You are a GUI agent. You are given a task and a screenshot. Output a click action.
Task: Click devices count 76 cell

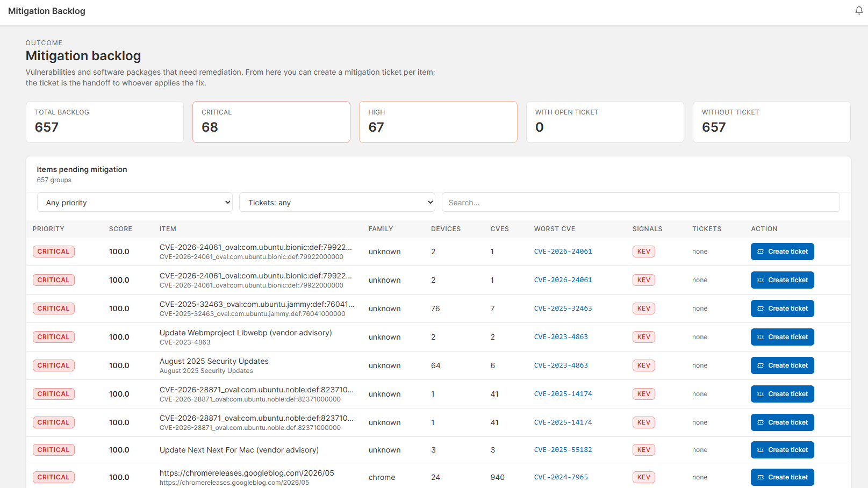[435, 308]
